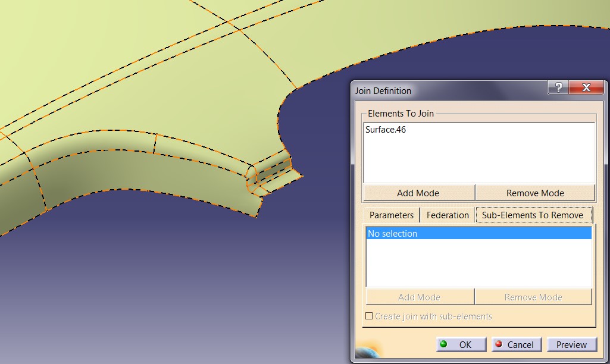Screen dimensions: 610x364
Task: Click the red status icon on Cancel button
Action: (499, 344)
